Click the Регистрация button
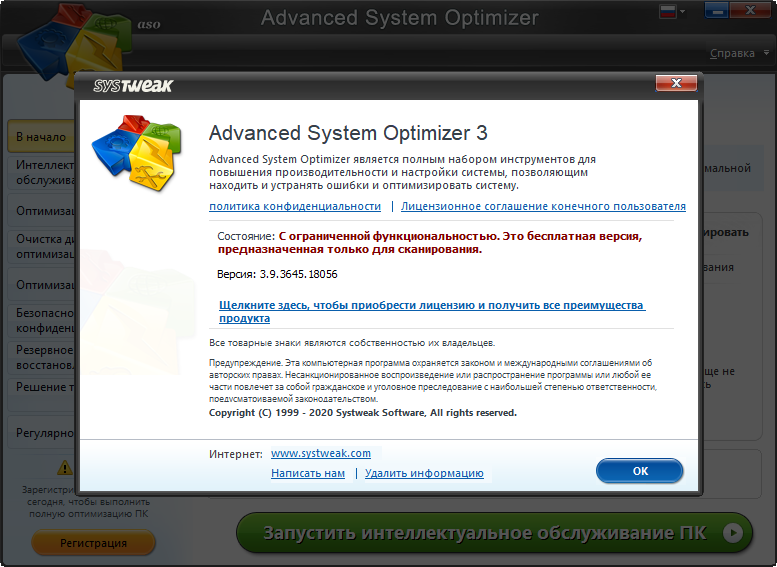This screenshot has height=567, width=777. click(x=93, y=543)
